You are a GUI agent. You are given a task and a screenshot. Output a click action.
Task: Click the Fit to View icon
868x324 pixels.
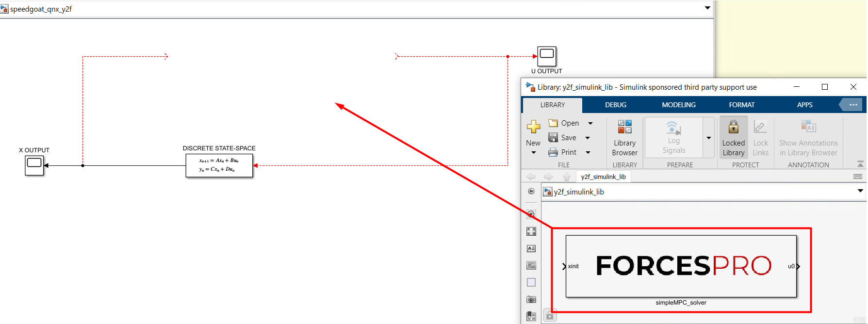pyautogui.click(x=531, y=231)
